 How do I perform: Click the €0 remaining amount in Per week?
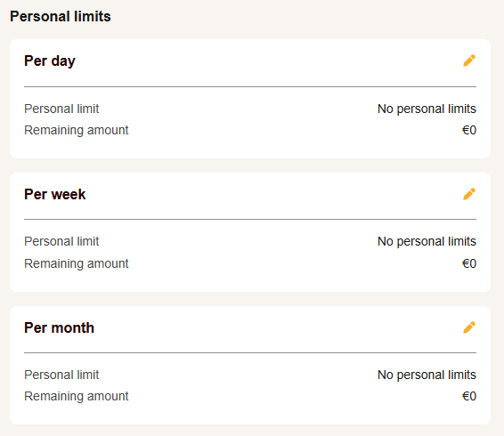(x=469, y=263)
